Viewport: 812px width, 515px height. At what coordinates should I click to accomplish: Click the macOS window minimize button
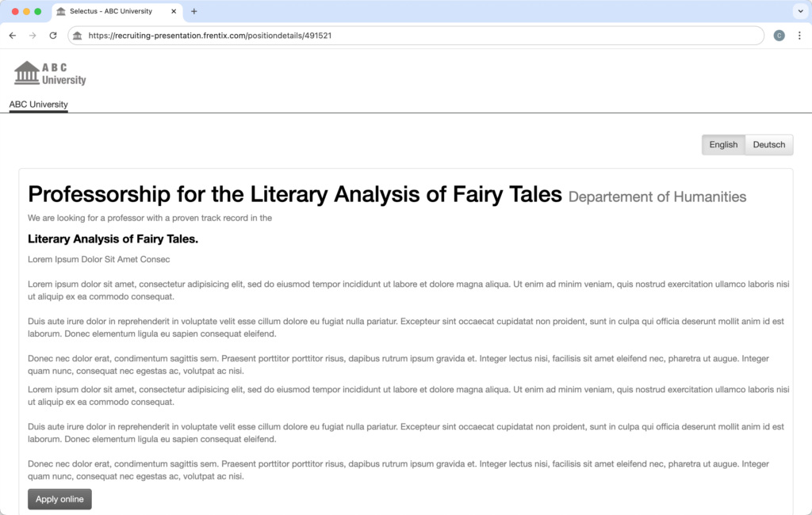point(26,11)
